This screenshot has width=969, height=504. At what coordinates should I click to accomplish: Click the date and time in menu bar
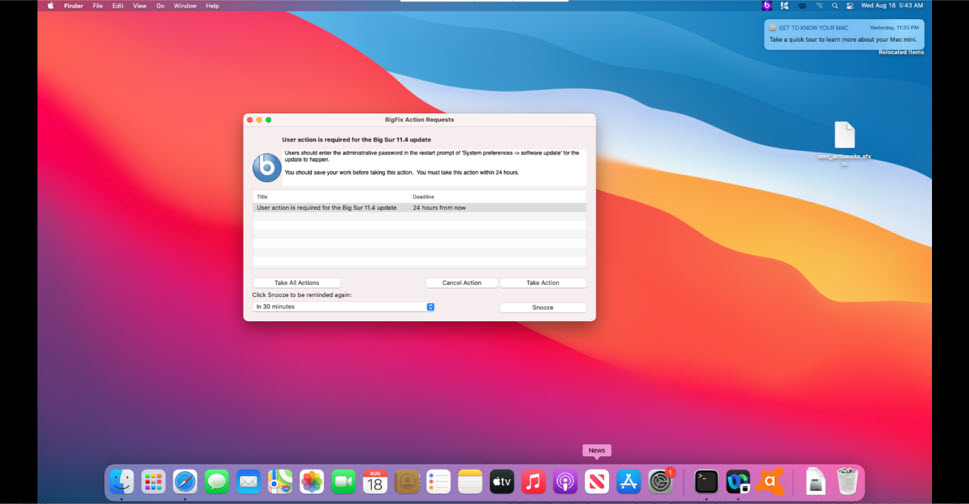892,6
